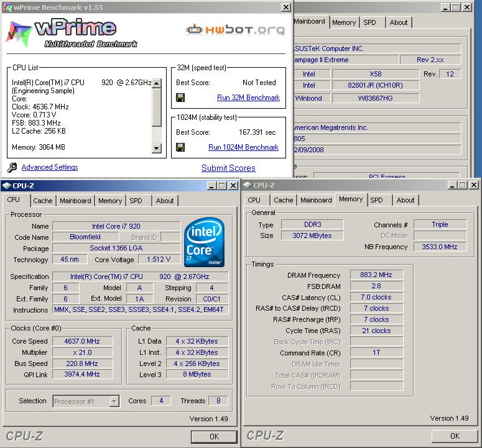This screenshot has height=448, width=482.
Task: Switch to Memory tab in left CPU-Z window
Action: (x=110, y=201)
